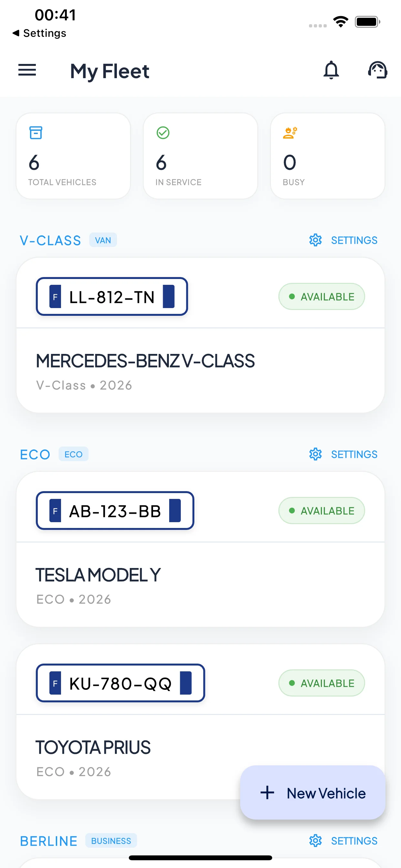
Task: Go back to Settings app
Action: tap(40, 33)
